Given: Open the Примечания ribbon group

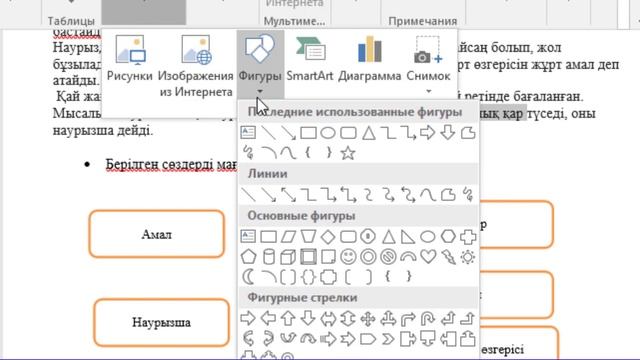Looking at the screenshot, I should 422,20.
